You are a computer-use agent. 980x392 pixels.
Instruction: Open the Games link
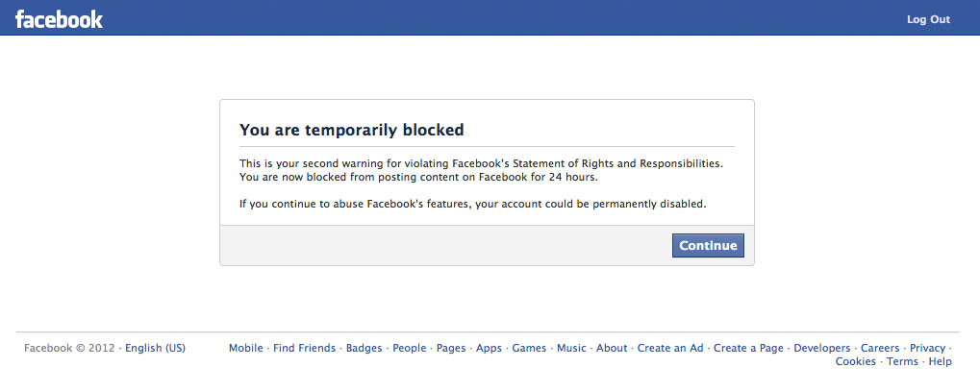[x=529, y=349]
